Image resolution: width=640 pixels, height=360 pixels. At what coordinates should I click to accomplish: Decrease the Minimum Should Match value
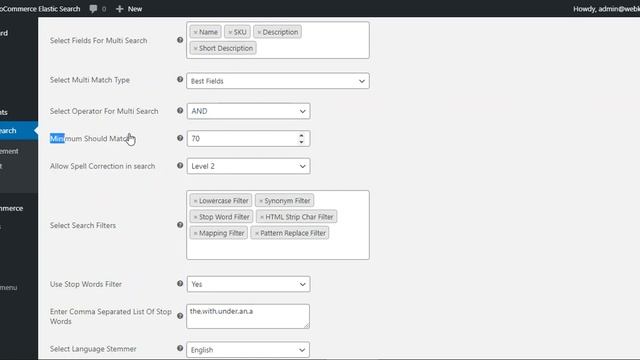(x=301, y=142)
